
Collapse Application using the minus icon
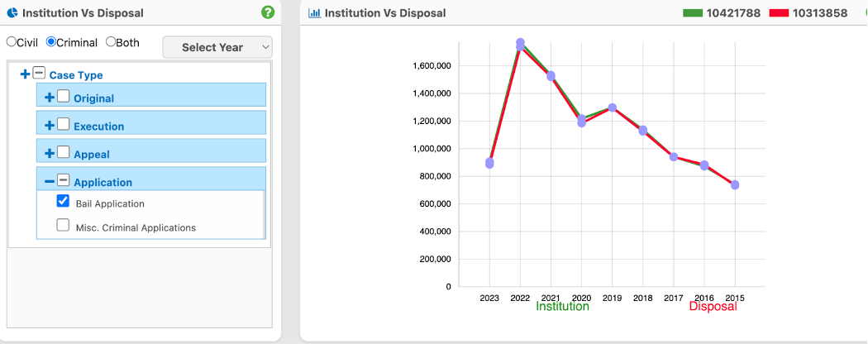[x=50, y=182]
